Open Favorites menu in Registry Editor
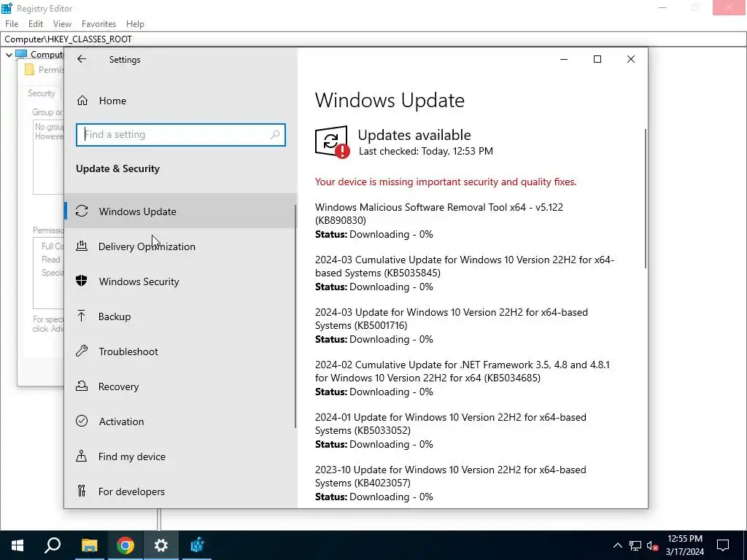747x560 pixels. [x=98, y=24]
